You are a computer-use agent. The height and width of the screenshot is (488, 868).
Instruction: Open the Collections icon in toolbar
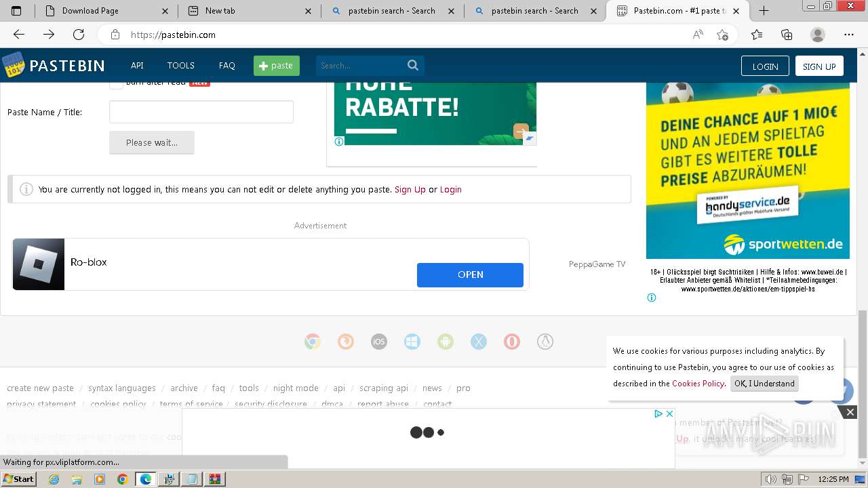click(787, 35)
